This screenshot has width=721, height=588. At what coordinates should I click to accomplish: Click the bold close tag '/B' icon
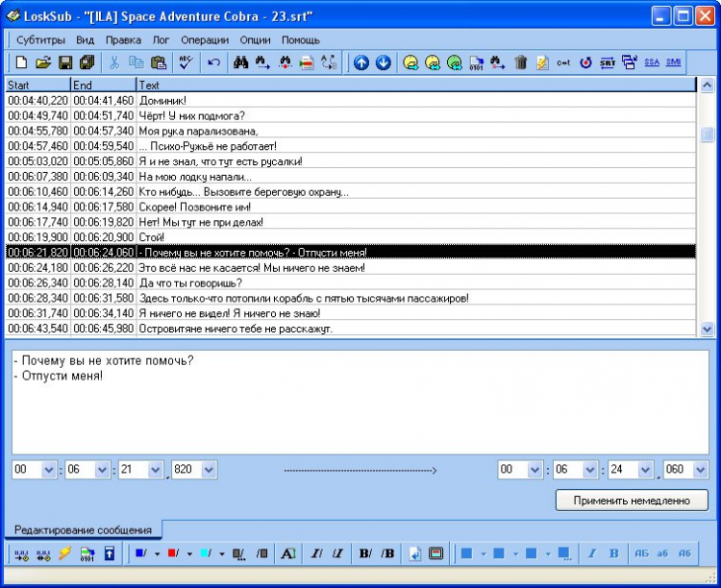click(x=387, y=553)
